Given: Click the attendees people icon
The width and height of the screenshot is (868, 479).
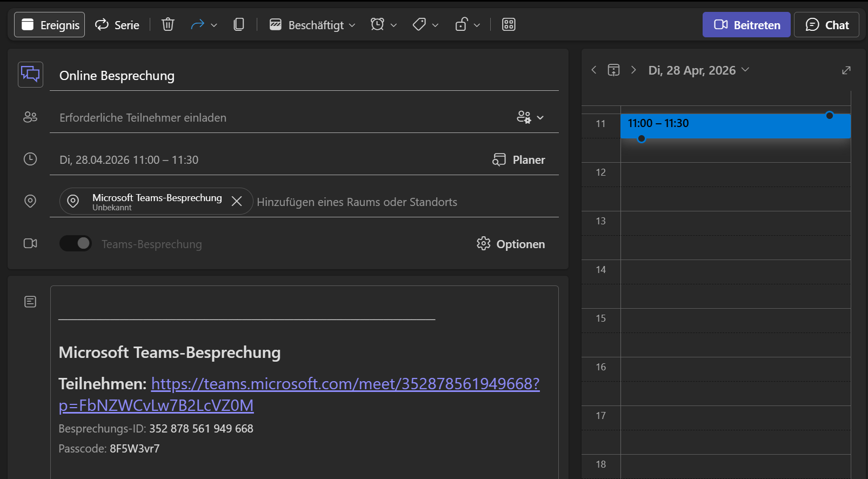Looking at the screenshot, I should click(30, 117).
